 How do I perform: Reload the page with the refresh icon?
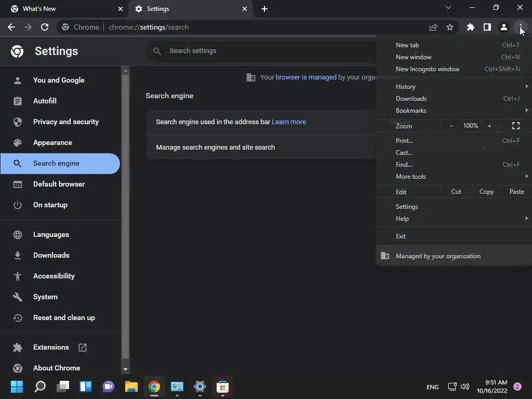coord(45,27)
